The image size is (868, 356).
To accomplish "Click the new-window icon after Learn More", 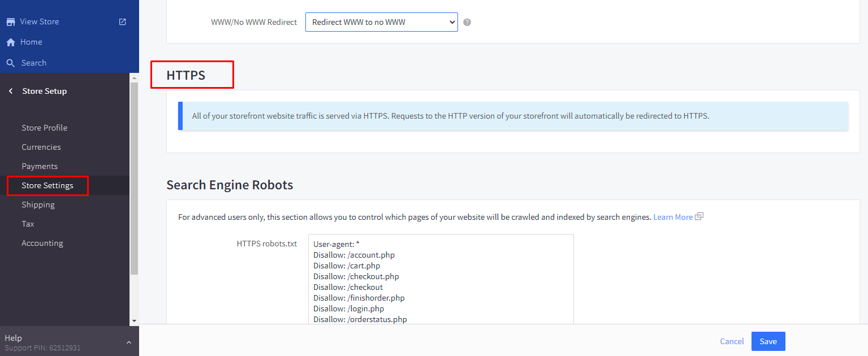I will pyautogui.click(x=699, y=217).
